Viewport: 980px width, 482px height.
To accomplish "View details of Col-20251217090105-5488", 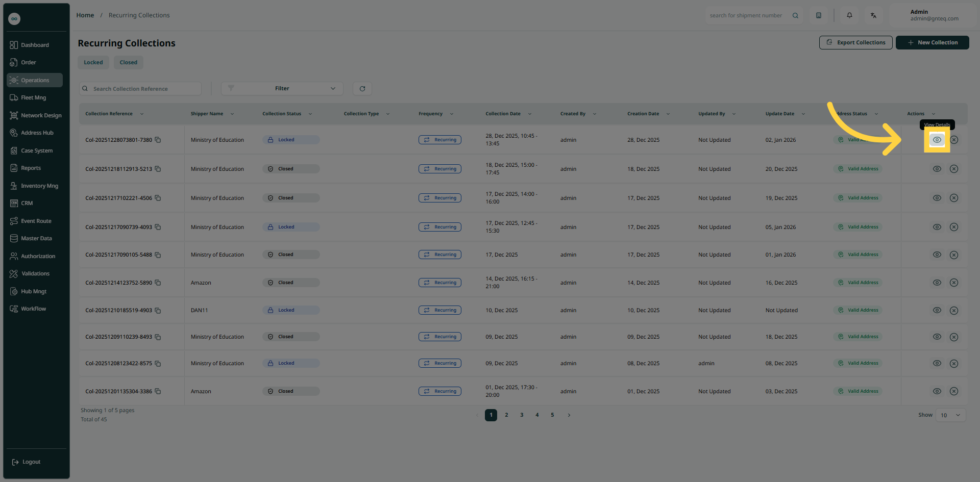I will coord(937,255).
